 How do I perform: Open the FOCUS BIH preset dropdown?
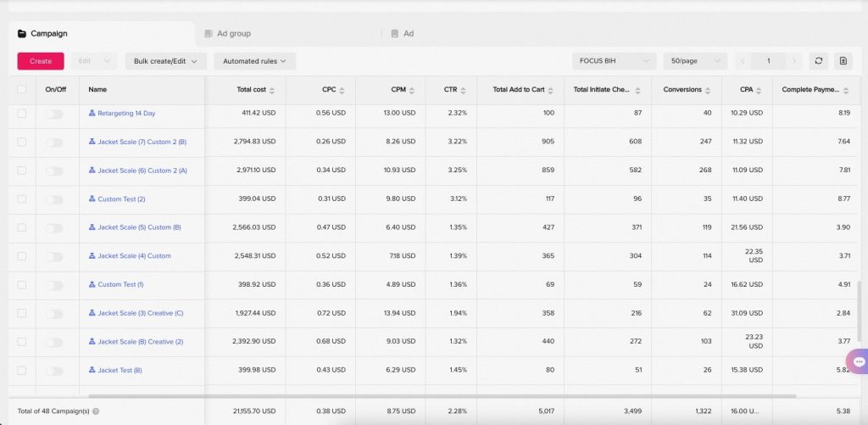coord(614,61)
